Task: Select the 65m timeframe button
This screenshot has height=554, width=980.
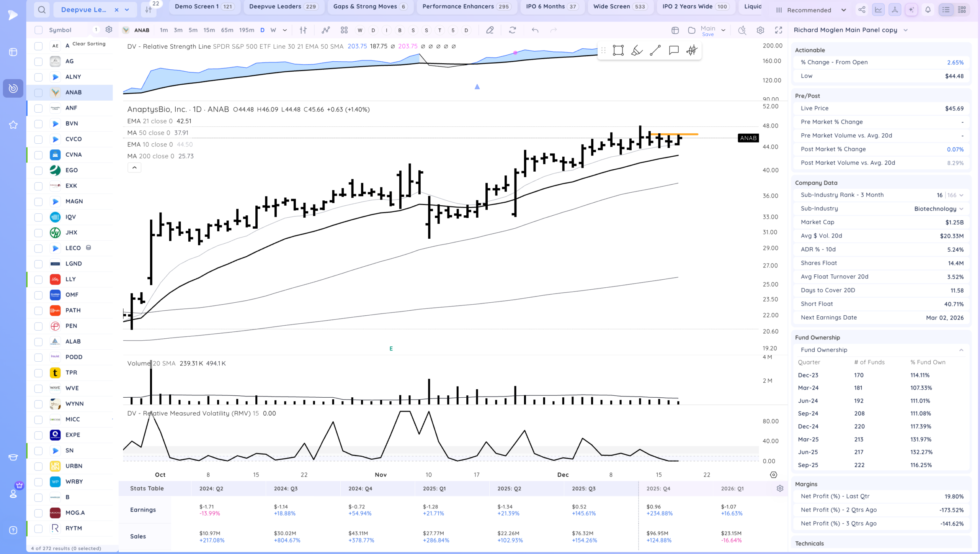Action: pos(227,30)
